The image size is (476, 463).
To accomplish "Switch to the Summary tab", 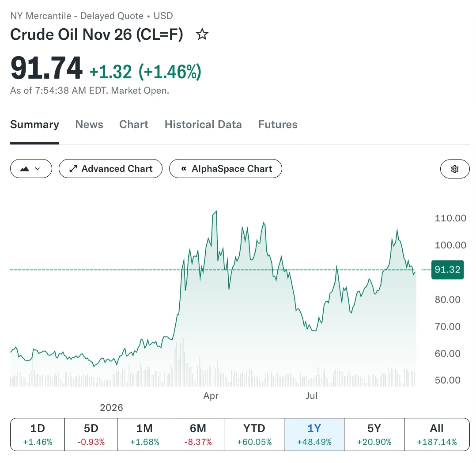I will (x=34, y=125).
